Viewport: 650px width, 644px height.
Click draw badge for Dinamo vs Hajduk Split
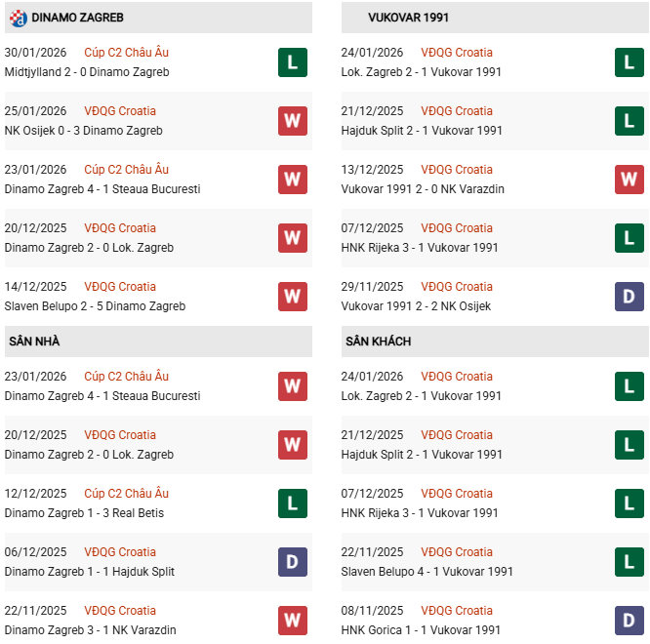click(293, 562)
